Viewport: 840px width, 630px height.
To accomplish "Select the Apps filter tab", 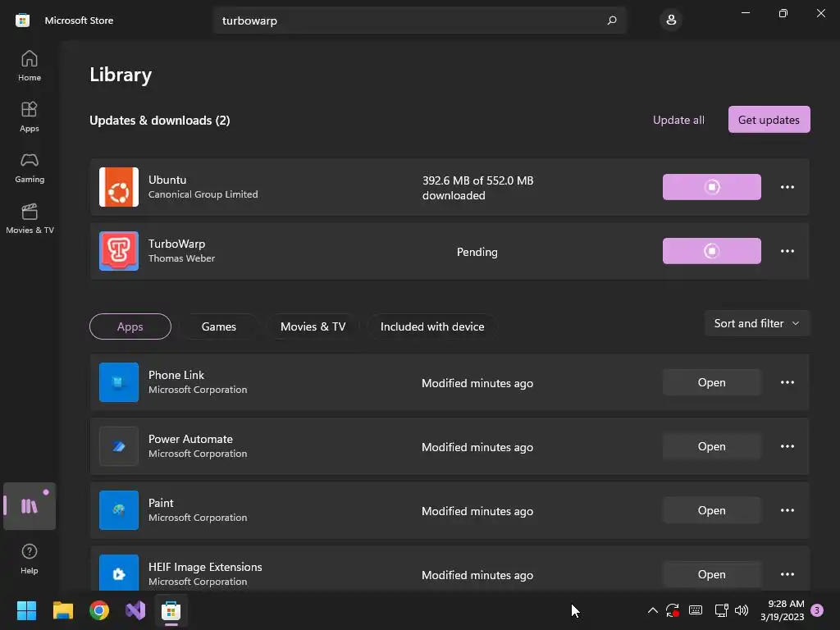I will point(130,326).
